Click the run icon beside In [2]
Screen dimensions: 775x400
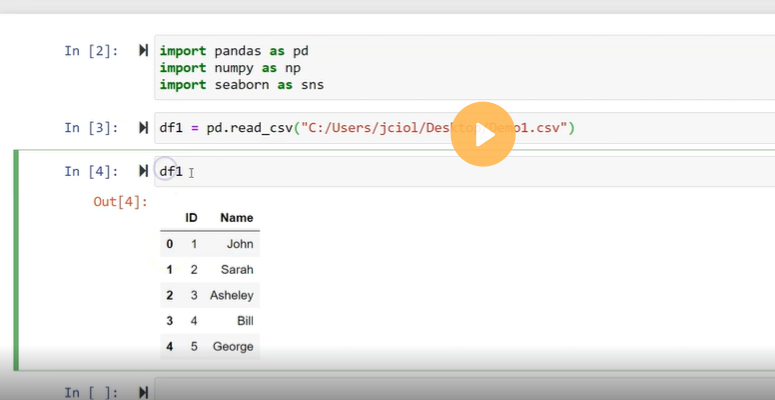(143, 50)
